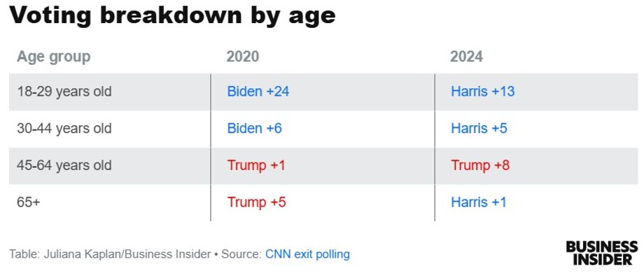Click the Harris +5 cell

coord(479,128)
